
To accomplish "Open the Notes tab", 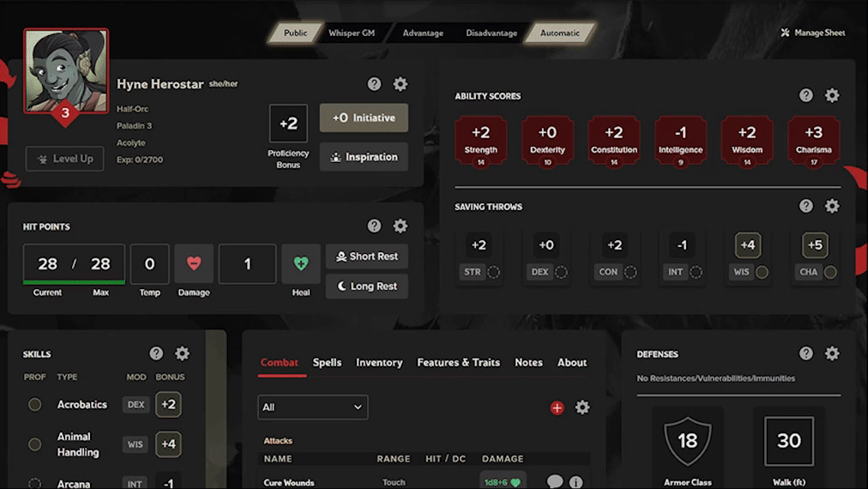I will tap(528, 362).
